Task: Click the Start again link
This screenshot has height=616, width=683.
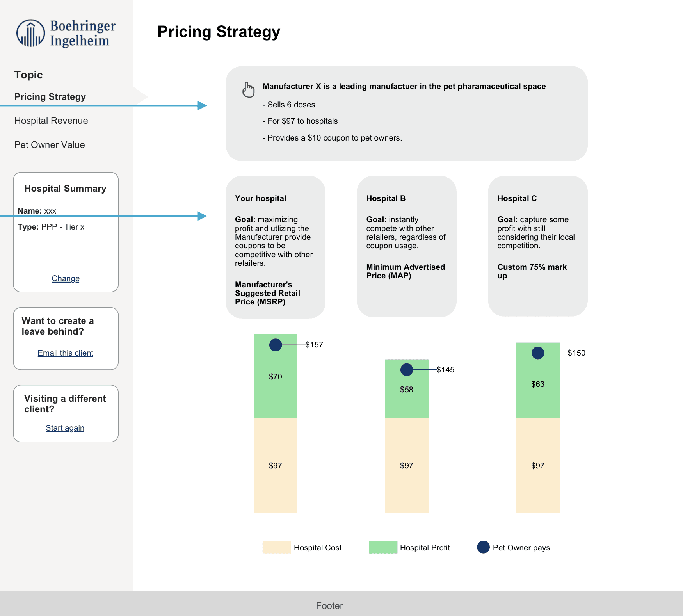Action: point(65,428)
